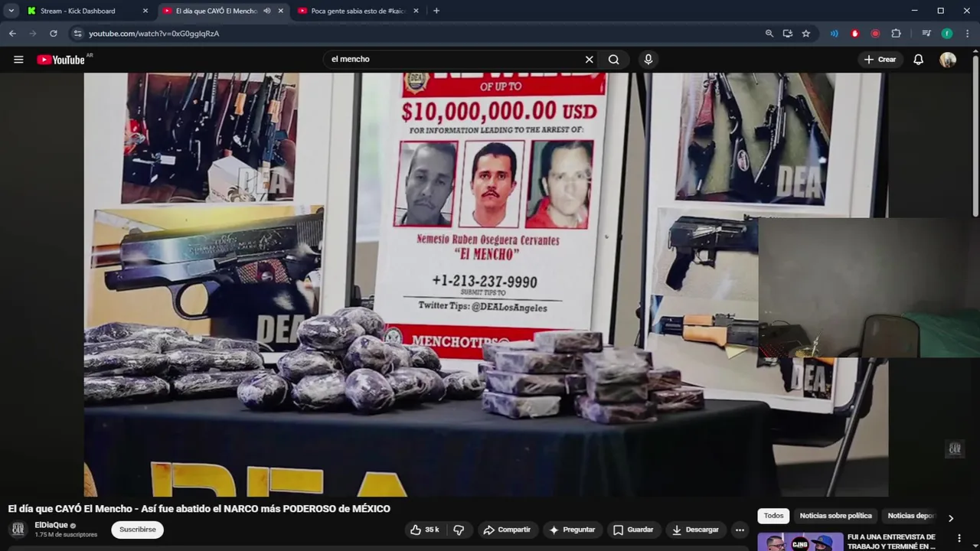Image resolution: width=980 pixels, height=551 pixels.
Task: Open the blue sound waves extension
Action: click(x=835, y=34)
